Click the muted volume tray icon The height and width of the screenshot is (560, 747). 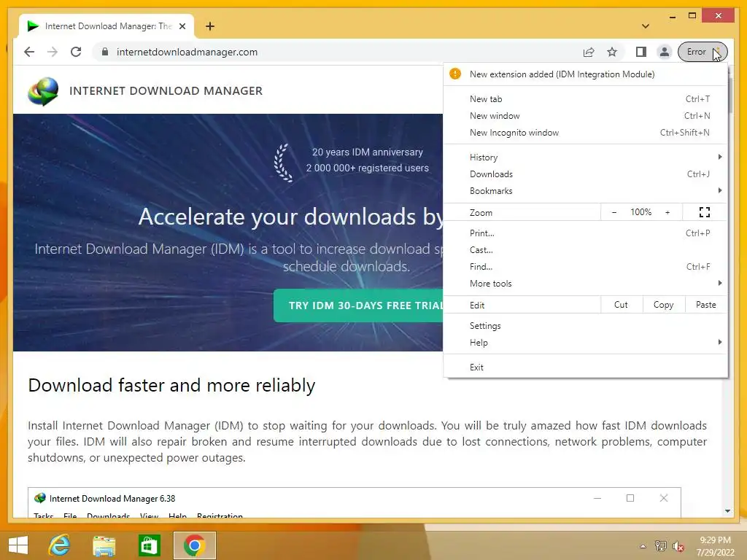[678, 546]
